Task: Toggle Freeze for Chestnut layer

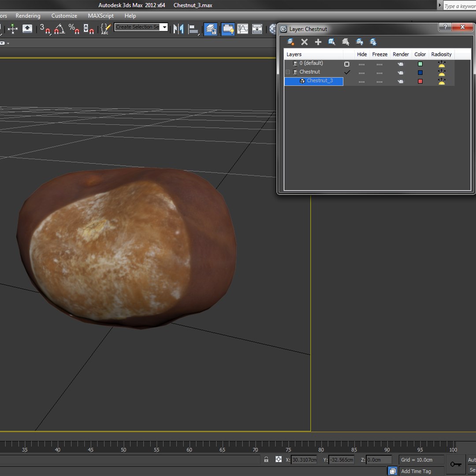Action: (379, 73)
